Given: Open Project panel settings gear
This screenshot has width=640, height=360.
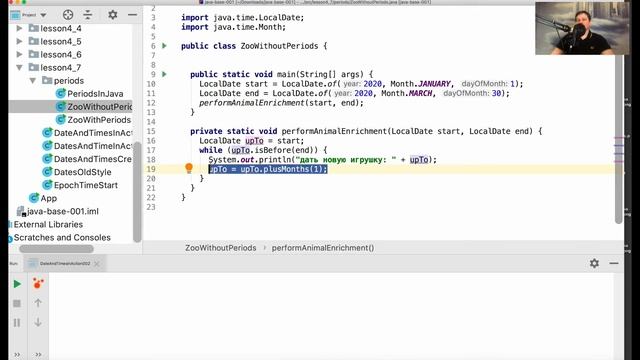Looking at the screenshot, I should [112, 15].
